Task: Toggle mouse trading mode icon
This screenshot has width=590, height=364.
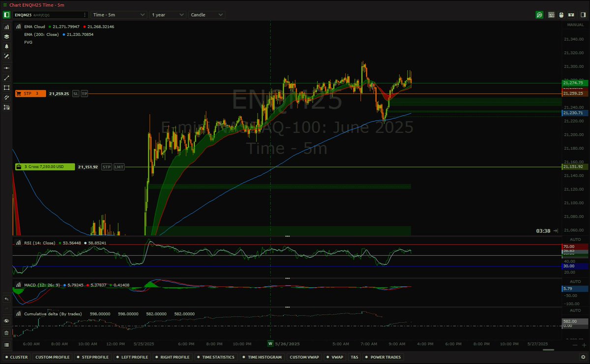Action: [x=561, y=15]
